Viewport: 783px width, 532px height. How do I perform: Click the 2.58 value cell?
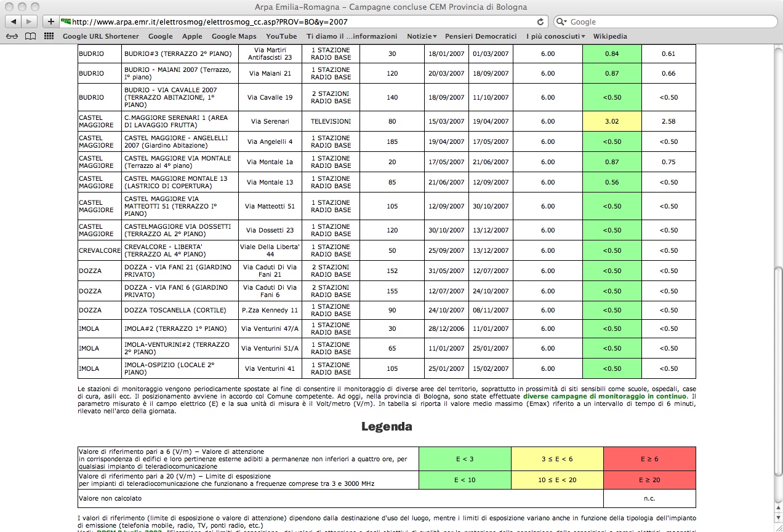669,121
